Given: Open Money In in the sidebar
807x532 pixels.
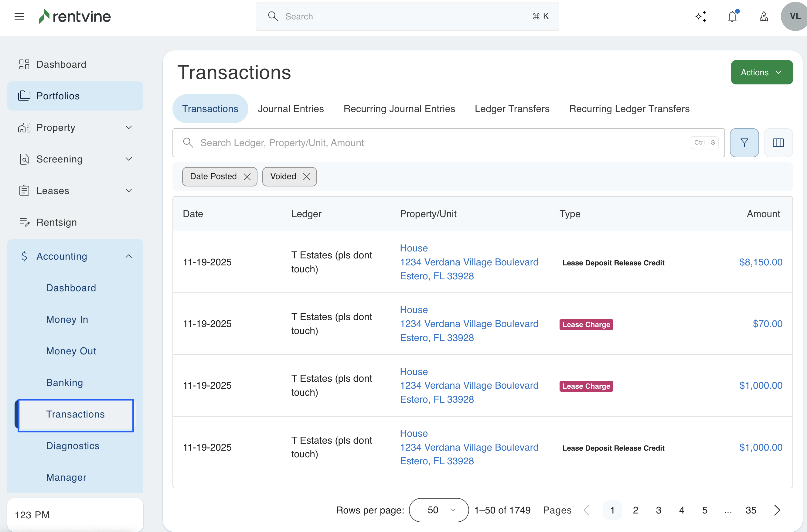Looking at the screenshot, I should tap(67, 319).
